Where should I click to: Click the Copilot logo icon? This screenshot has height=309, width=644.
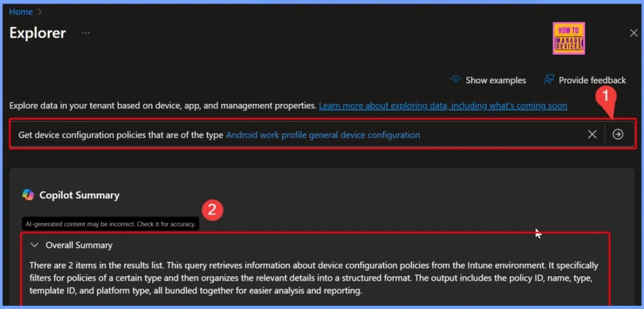(28, 194)
